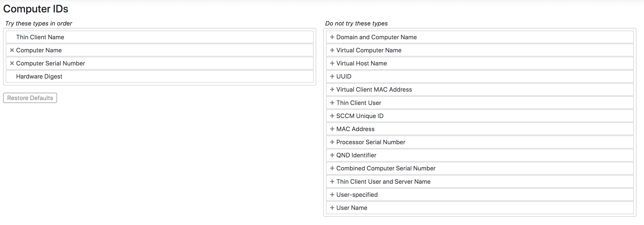Viewport: 644px width, 225px height.
Task: Select Virtual Computer Name in excluded list
Action: click(x=369, y=50)
